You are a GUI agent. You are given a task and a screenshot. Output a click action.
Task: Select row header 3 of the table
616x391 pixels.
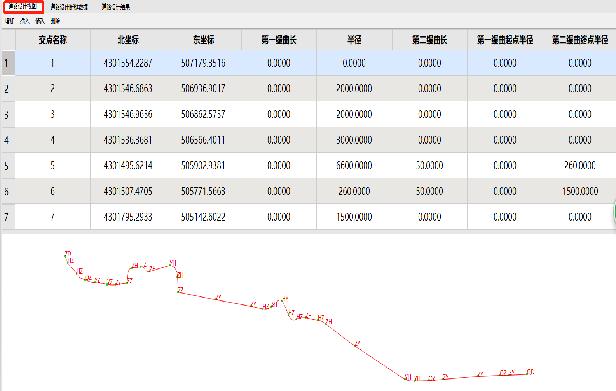point(7,114)
